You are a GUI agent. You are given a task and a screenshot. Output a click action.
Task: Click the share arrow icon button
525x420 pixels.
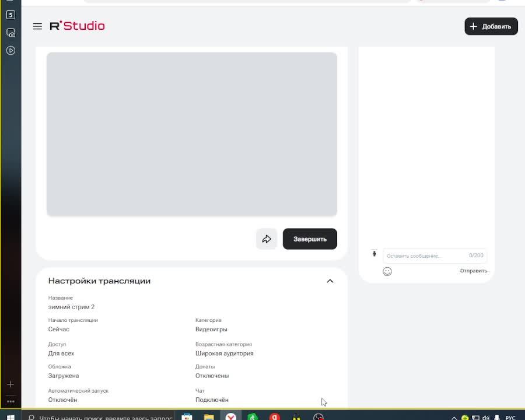267,239
